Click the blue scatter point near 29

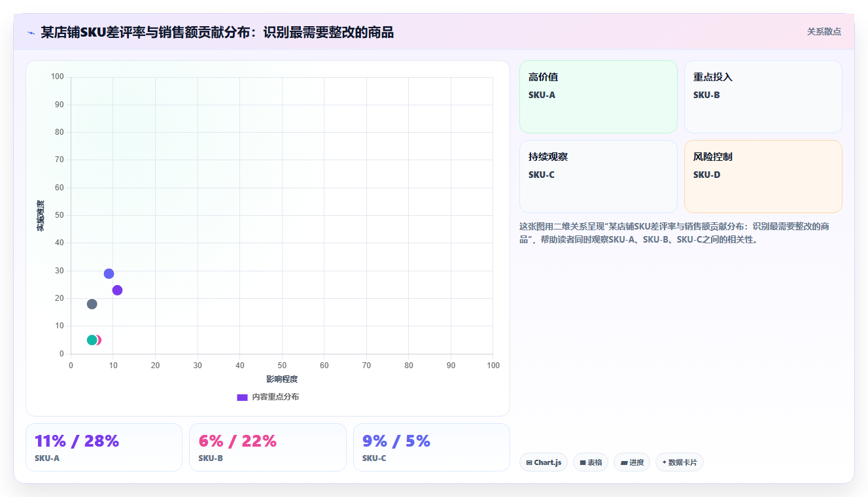click(109, 273)
